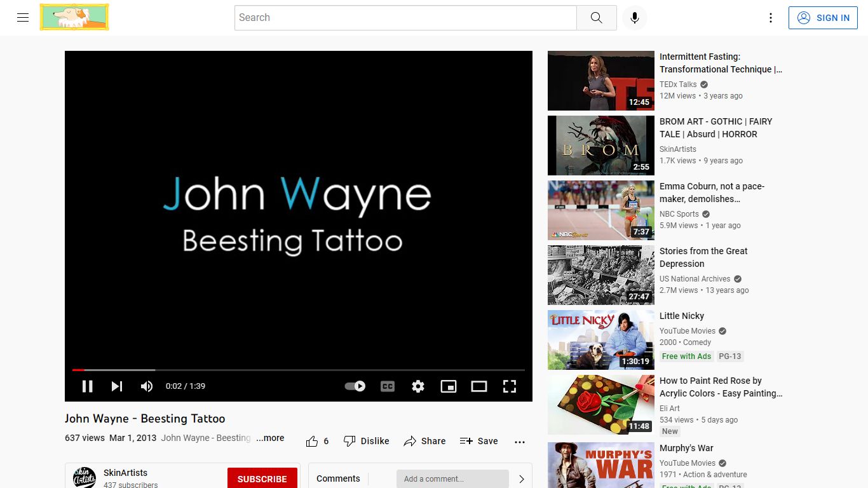Visit NBC Sports channel

tap(679, 214)
